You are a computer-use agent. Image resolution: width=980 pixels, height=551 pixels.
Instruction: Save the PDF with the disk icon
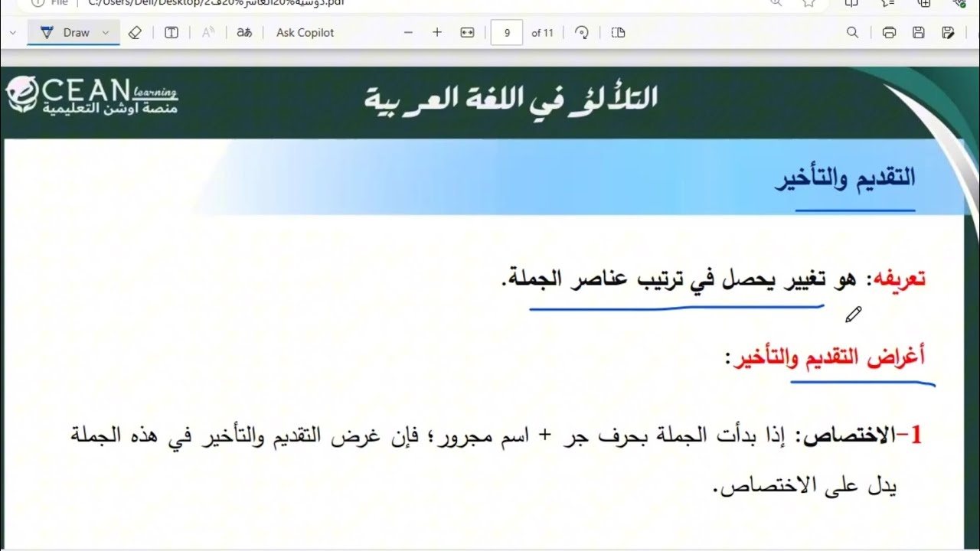click(919, 32)
